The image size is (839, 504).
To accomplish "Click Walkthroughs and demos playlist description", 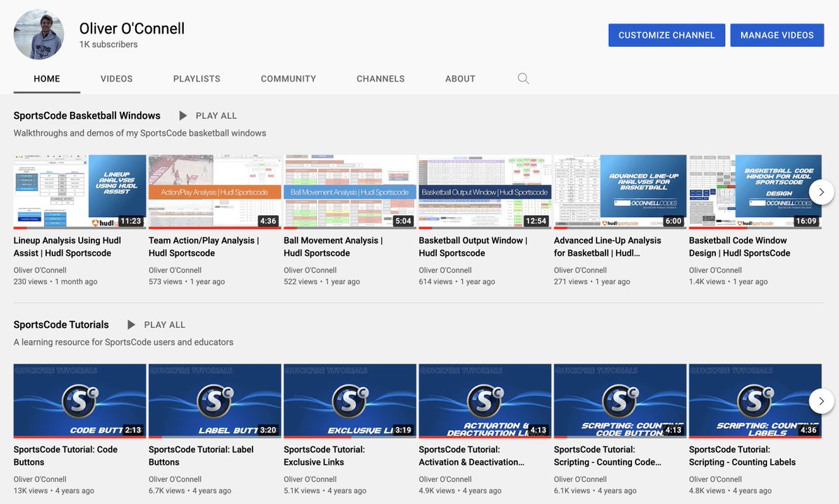I will [x=140, y=133].
